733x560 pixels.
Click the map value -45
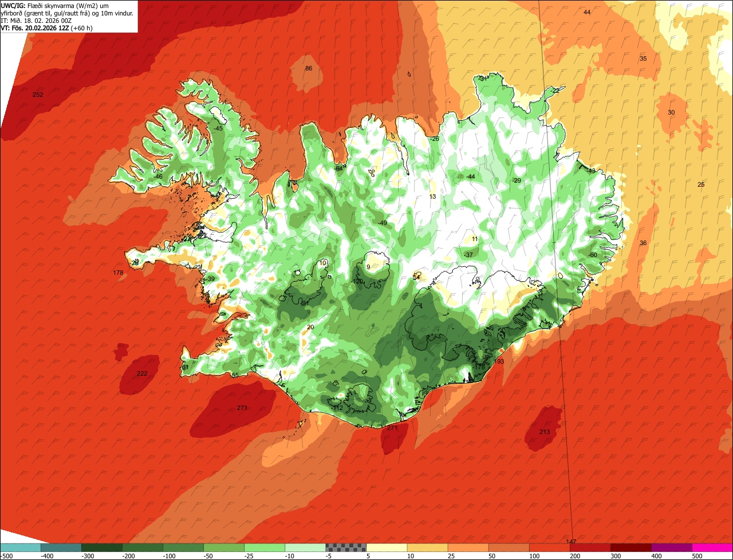point(218,128)
